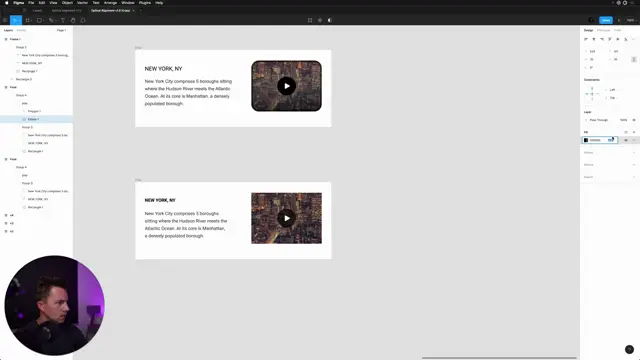Open a new tab with plus button
Viewport: 640px width, 360px height.
click(x=140, y=11)
